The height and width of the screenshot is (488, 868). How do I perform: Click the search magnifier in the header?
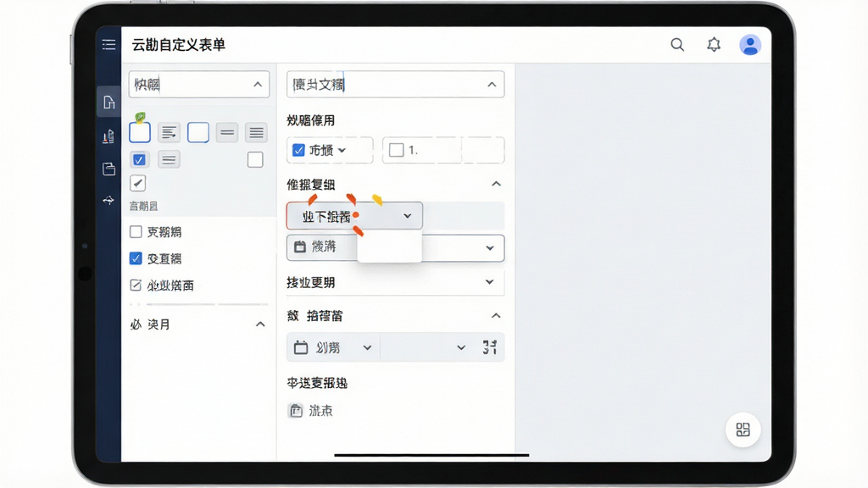click(677, 45)
